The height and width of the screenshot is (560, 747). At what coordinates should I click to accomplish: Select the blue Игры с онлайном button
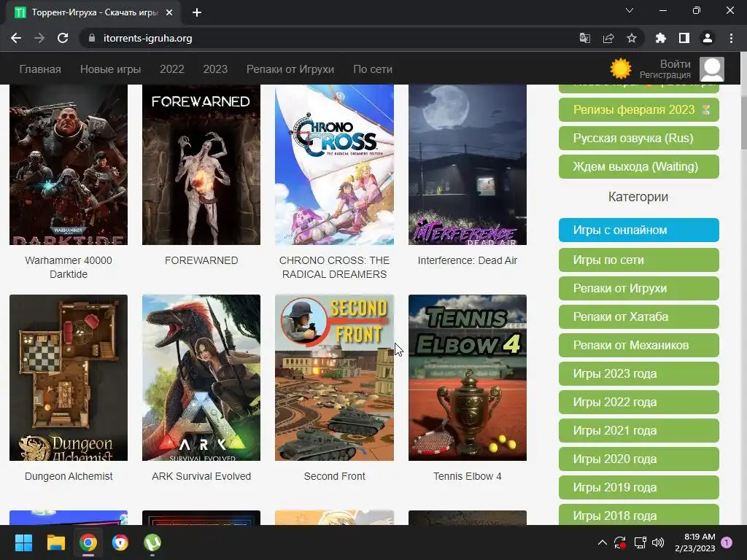[x=639, y=230]
